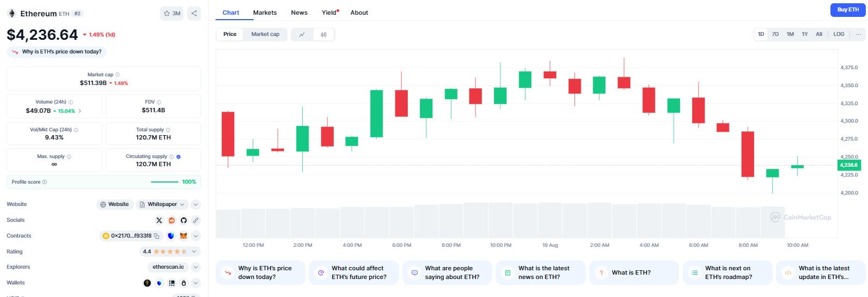The image size is (868, 297).
Task: Expand the Explorers row chevron
Action: (195, 267)
